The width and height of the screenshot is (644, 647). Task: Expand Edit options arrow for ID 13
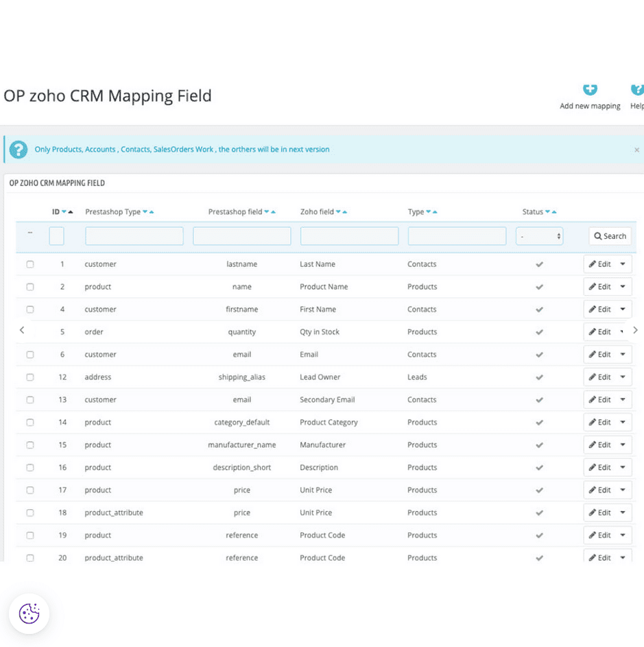[x=623, y=400]
